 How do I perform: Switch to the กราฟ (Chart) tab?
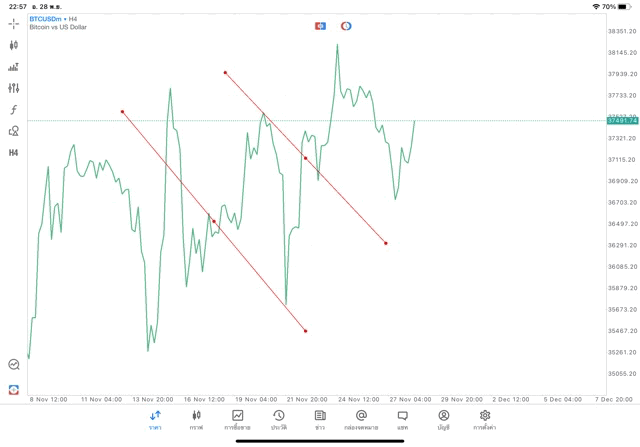(x=196, y=419)
